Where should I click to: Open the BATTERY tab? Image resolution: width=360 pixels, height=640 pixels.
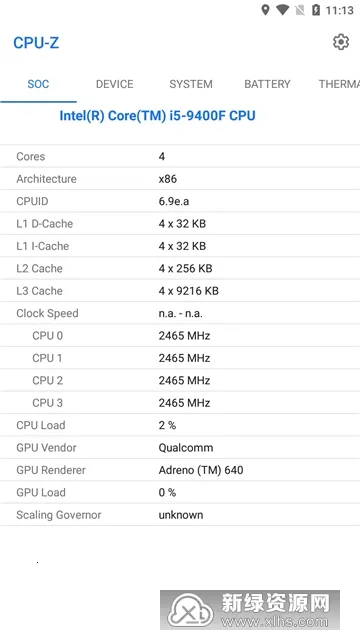coord(267,84)
